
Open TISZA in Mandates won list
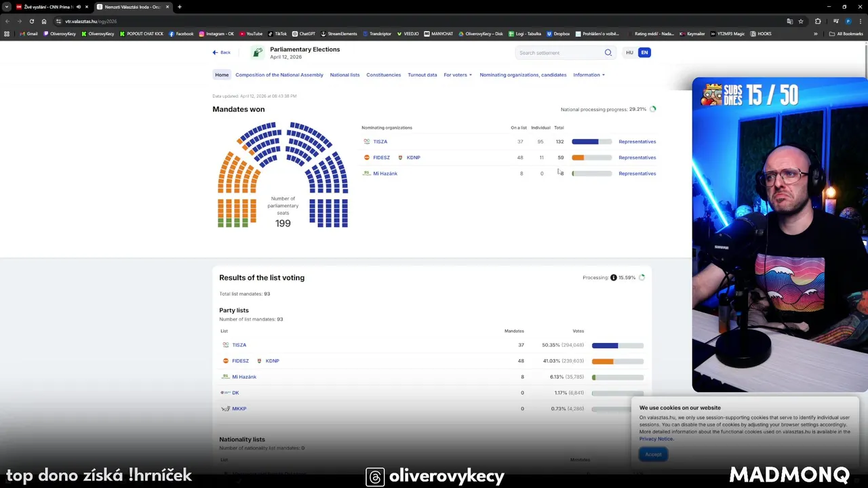pyautogui.click(x=380, y=142)
